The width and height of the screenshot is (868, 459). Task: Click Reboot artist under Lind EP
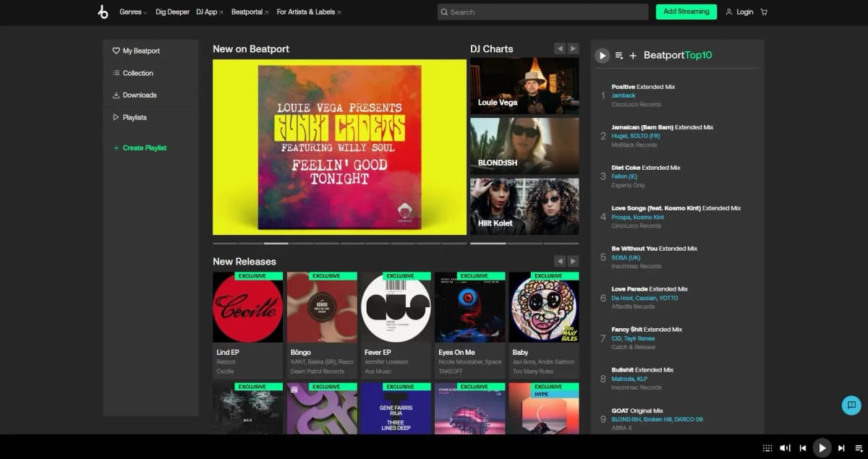coord(226,362)
